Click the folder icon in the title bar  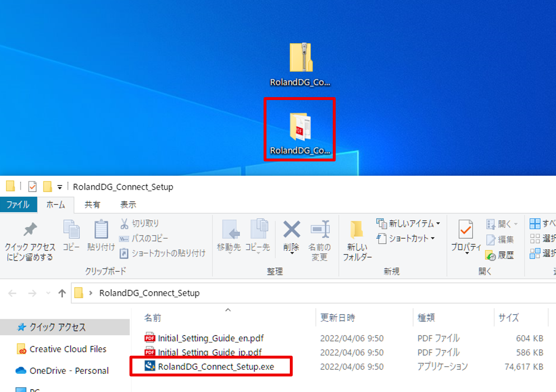(x=10, y=186)
